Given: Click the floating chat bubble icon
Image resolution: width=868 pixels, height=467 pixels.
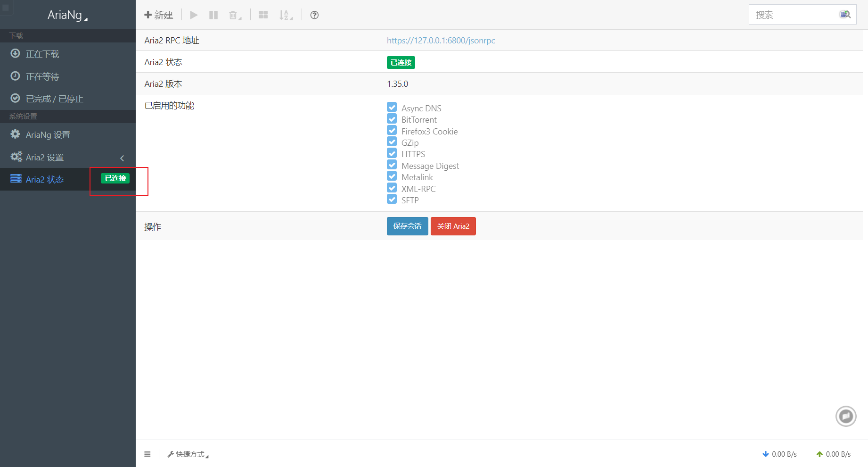Looking at the screenshot, I should point(845,416).
